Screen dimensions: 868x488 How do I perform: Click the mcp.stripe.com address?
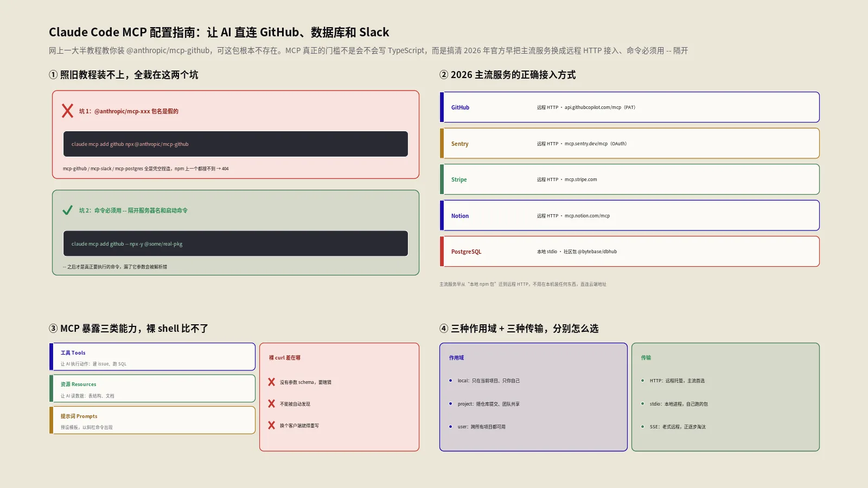click(580, 179)
